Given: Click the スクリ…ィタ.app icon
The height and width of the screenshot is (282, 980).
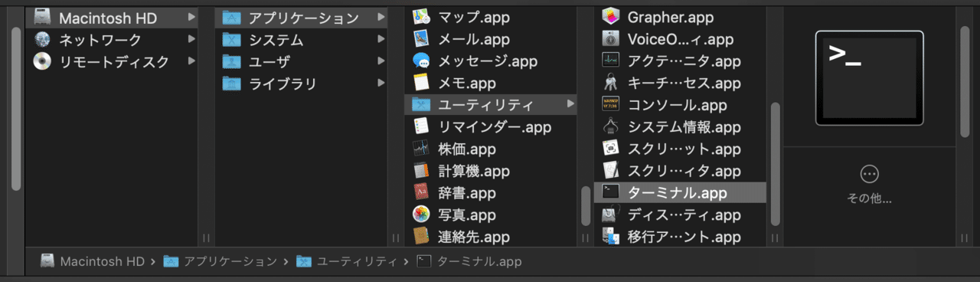Looking at the screenshot, I should (x=610, y=171).
